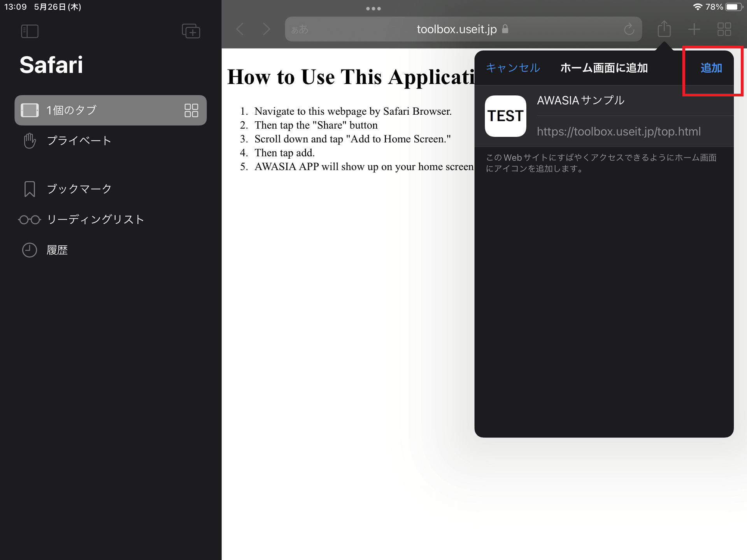
Task: Tap the toolbox.useit.jp address bar
Action: pos(463,29)
